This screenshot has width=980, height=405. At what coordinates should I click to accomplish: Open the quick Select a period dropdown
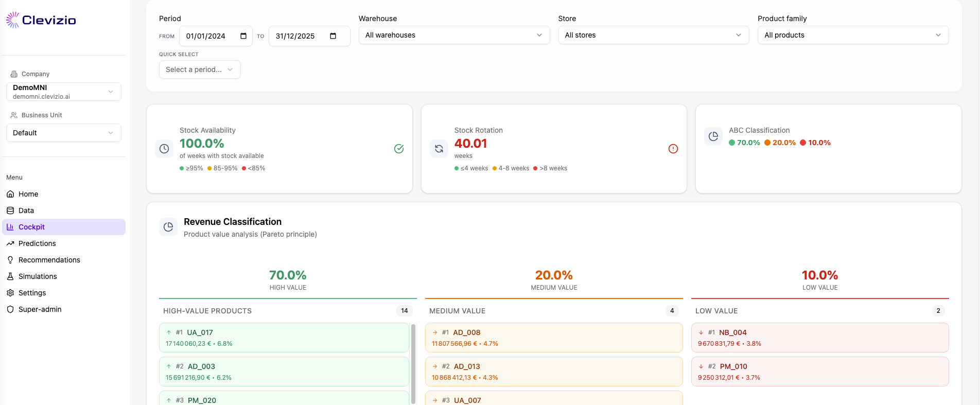[200, 69]
